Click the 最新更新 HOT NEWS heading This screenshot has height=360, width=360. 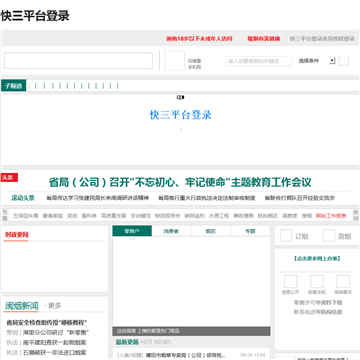(x=143, y=342)
